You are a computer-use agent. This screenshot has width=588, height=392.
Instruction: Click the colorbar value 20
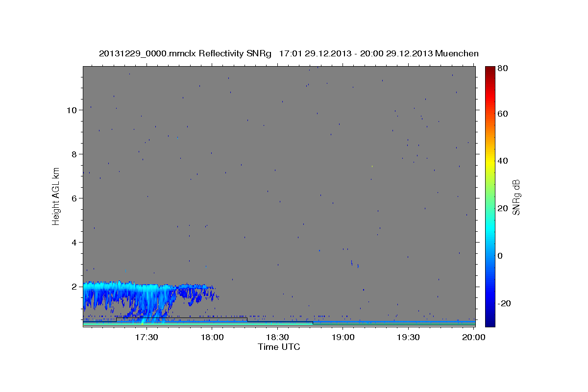tap(503, 208)
